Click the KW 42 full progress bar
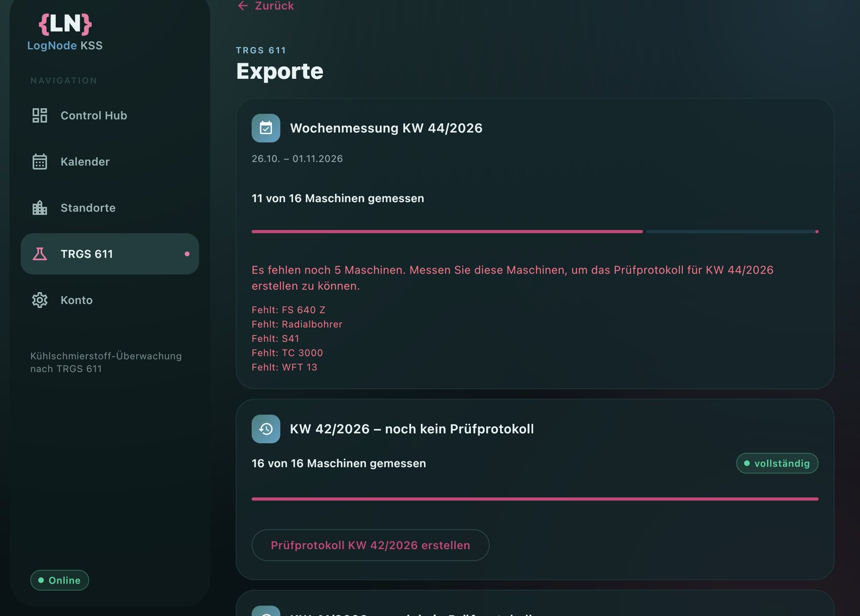The width and height of the screenshot is (860, 616). point(535,499)
